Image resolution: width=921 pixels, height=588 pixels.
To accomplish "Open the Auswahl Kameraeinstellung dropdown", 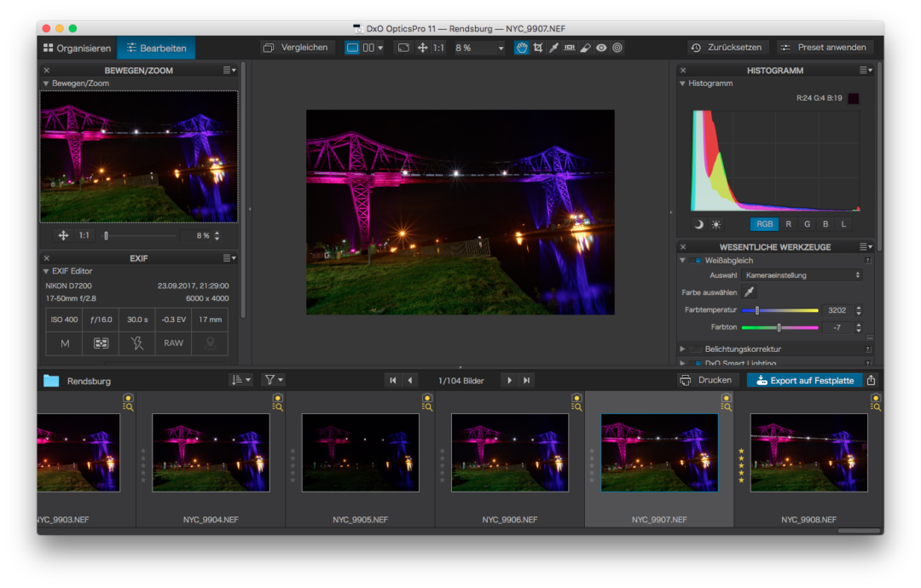I will click(x=802, y=275).
